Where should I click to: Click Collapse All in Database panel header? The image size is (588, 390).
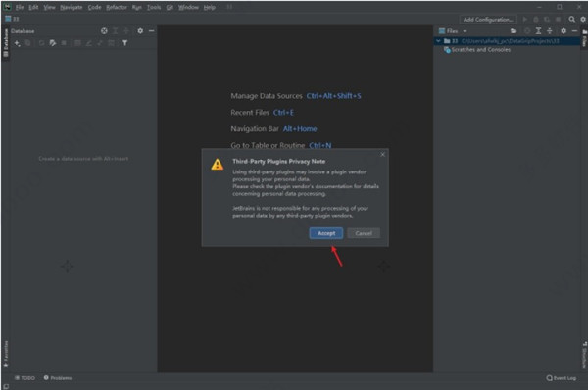[126, 31]
